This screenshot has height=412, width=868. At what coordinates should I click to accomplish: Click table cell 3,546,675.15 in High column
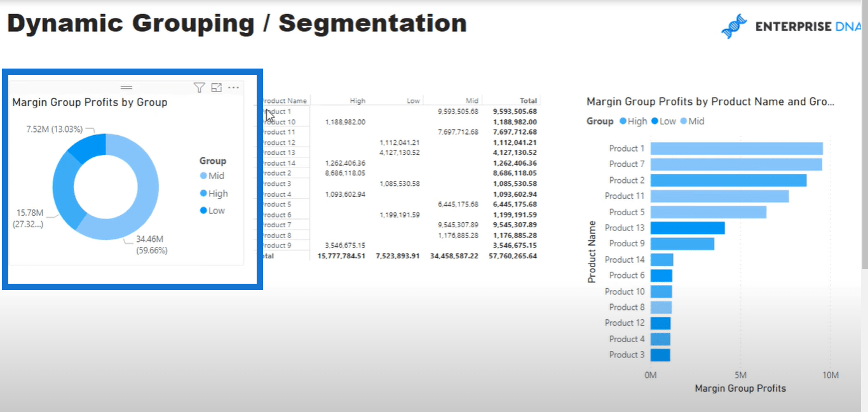point(345,245)
